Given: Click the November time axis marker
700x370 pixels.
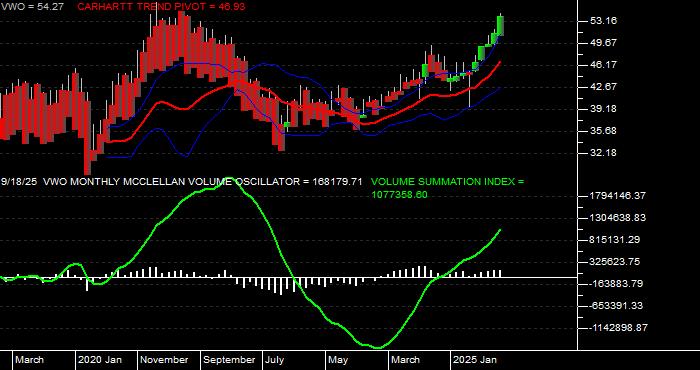Looking at the screenshot, I should [x=165, y=360].
